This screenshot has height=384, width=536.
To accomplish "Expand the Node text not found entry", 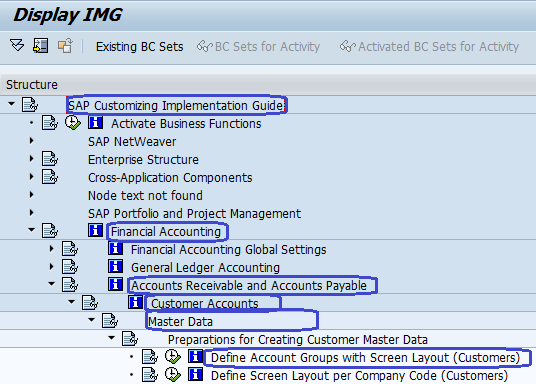I will click(x=31, y=195).
